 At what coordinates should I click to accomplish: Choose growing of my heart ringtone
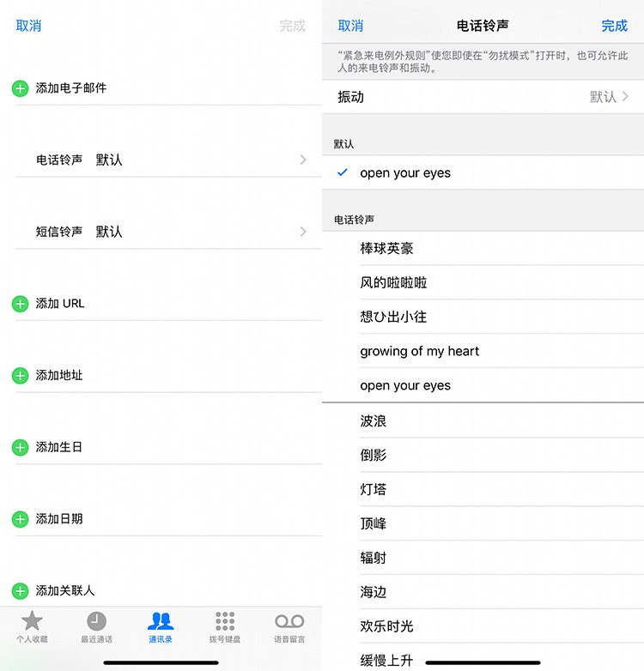(483, 351)
